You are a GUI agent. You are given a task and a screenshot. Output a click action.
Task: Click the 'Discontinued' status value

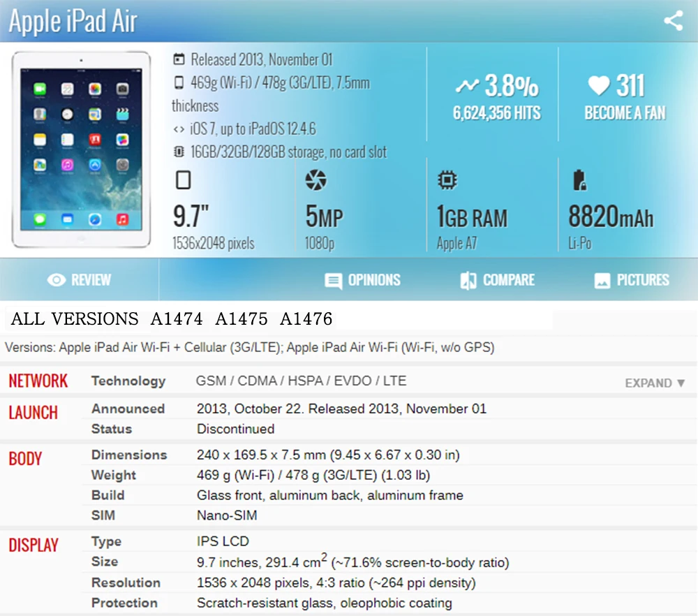[235, 429]
